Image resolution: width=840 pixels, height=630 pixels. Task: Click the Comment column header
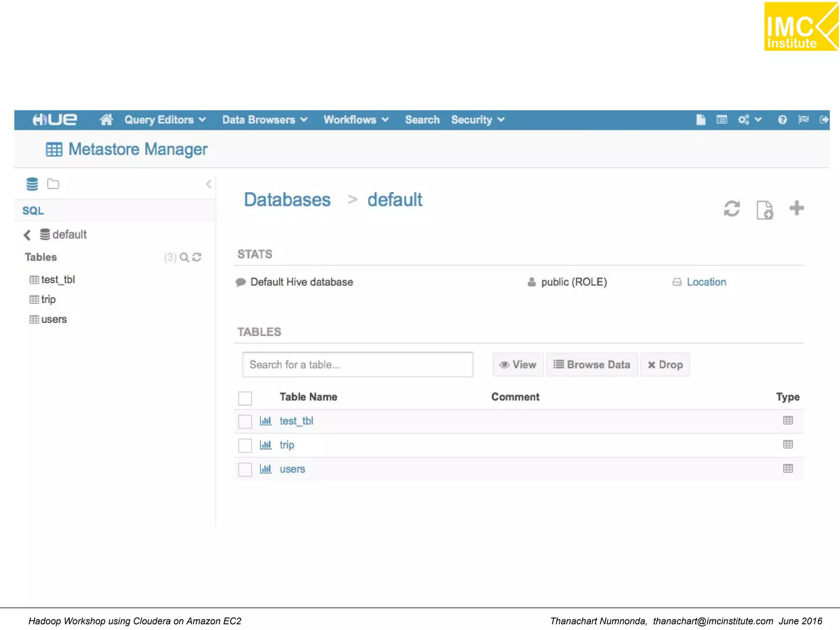(515, 397)
